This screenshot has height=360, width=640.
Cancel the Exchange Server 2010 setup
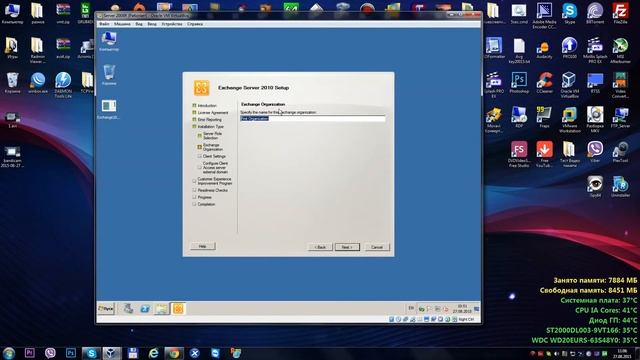pos(377,247)
